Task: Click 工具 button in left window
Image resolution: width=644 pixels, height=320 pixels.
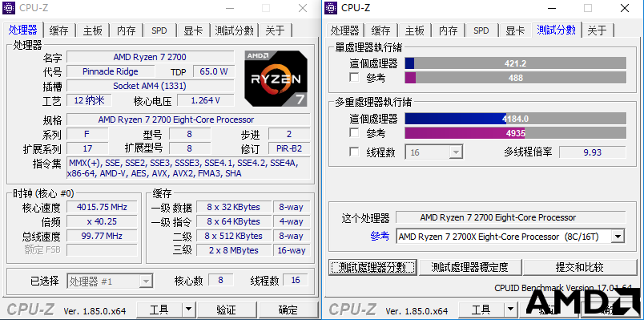Action: pos(159,310)
